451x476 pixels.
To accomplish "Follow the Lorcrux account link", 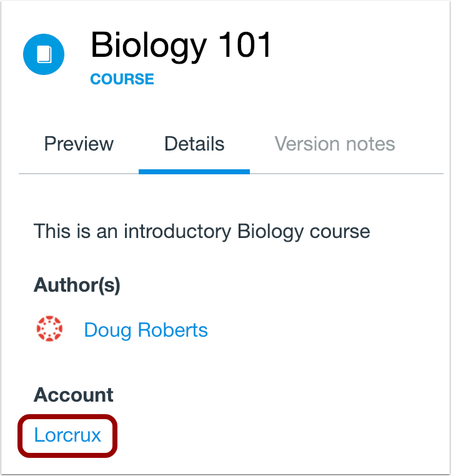I will (67, 435).
